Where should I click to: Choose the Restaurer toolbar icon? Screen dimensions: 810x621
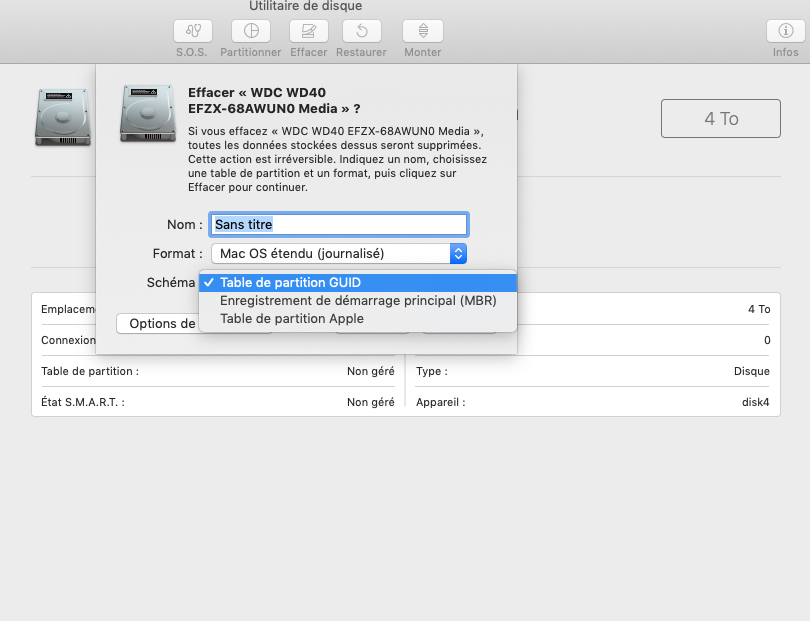362,31
